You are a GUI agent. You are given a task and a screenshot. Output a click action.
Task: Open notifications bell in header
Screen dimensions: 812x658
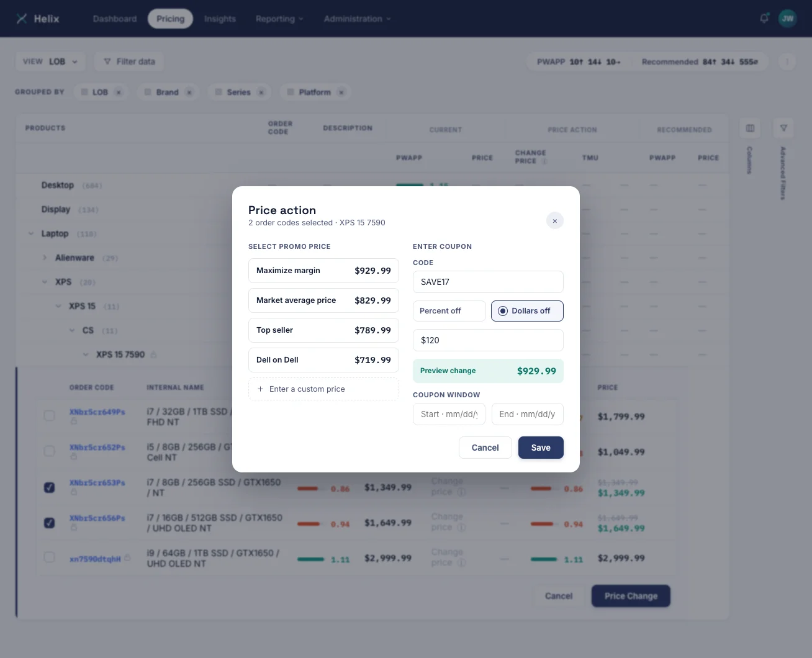[x=764, y=18]
